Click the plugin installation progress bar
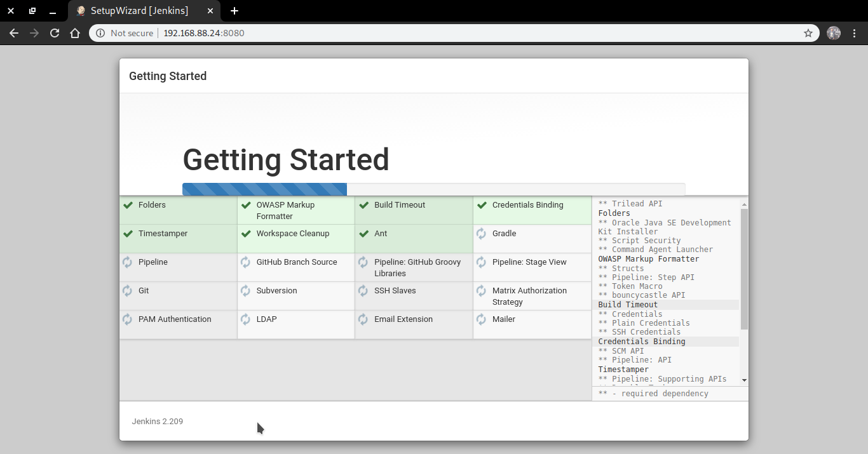Screen dimensions: 868x454 pos(433,189)
